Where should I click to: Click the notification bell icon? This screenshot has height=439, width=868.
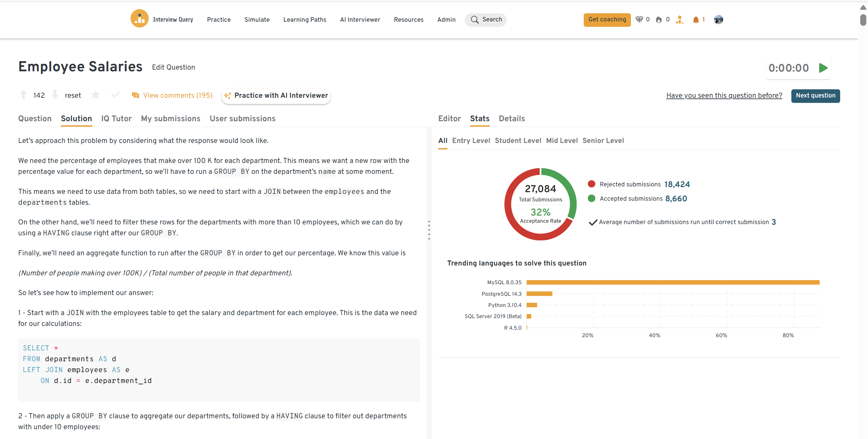[696, 20]
